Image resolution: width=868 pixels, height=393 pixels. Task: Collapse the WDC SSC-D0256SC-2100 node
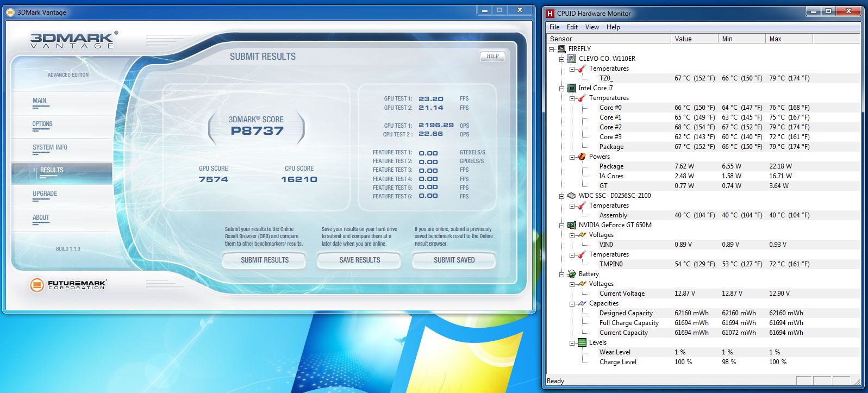click(x=562, y=196)
